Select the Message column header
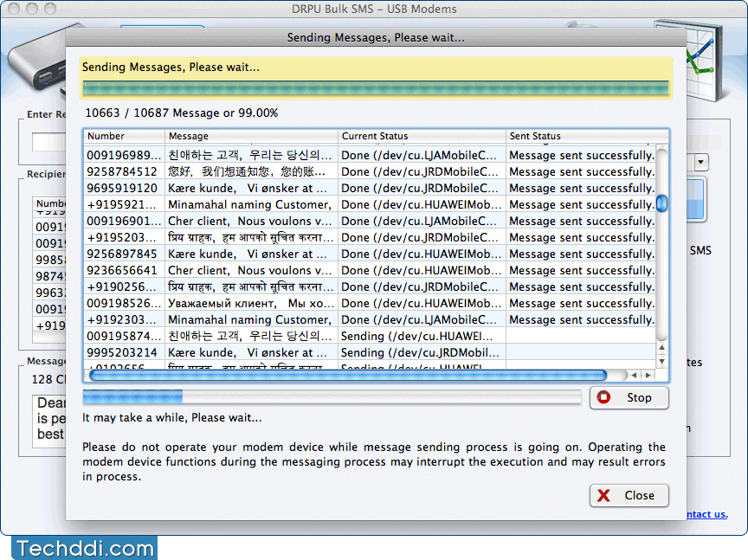This screenshot has width=748, height=560. coord(251,136)
